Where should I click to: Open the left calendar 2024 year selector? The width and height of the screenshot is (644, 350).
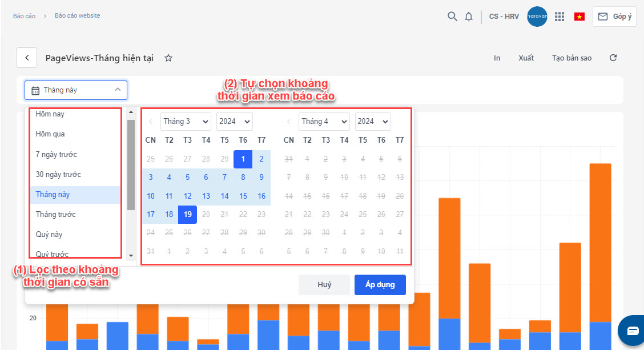tap(234, 122)
